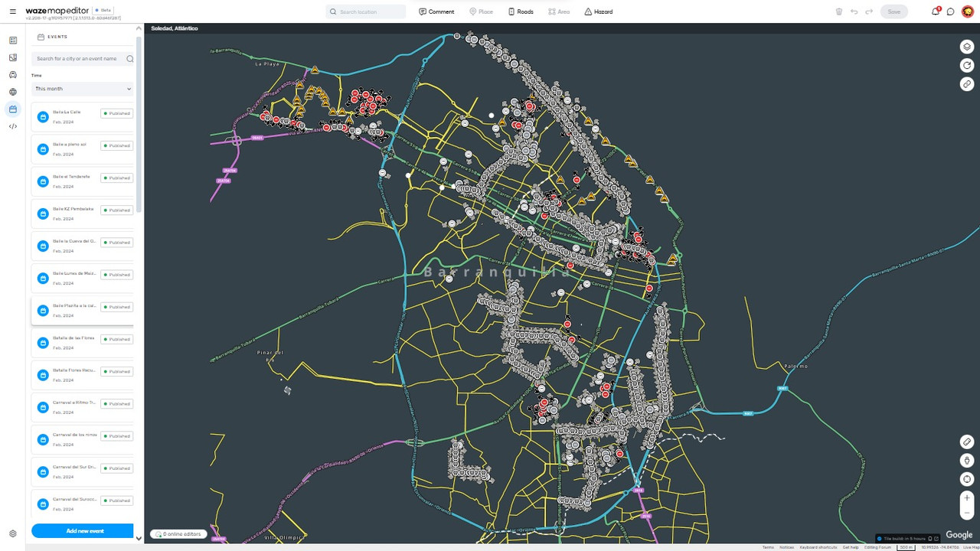This screenshot has width=980, height=551.
Task: Click the down arrow at the bottom of the events list
Action: tap(139, 539)
